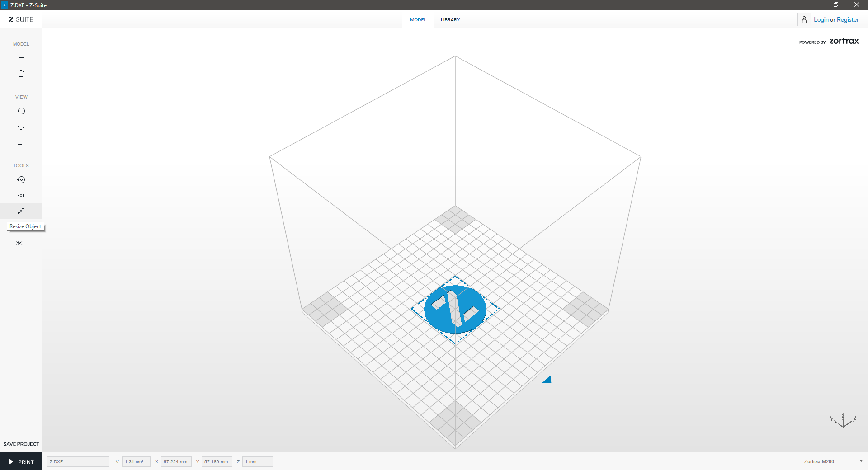This screenshot has height=470, width=868.
Task: Click the PRINT button
Action: coord(21,462)
